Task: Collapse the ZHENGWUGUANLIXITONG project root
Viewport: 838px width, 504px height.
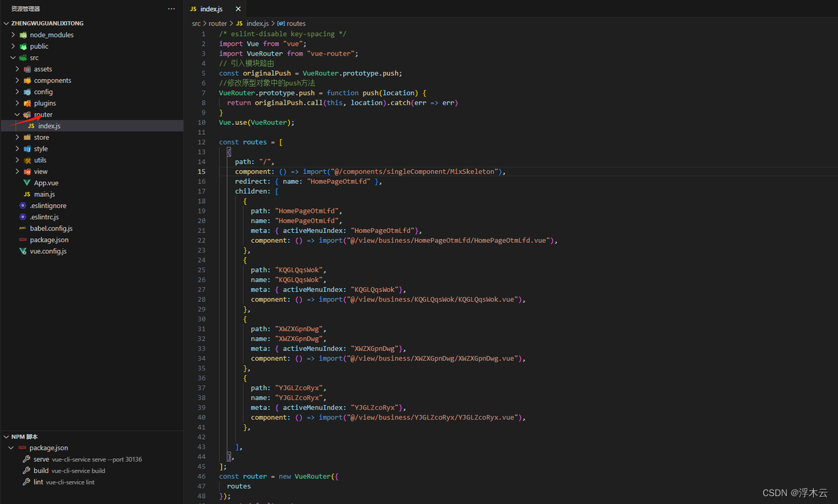Action: (x=7, y=24)
